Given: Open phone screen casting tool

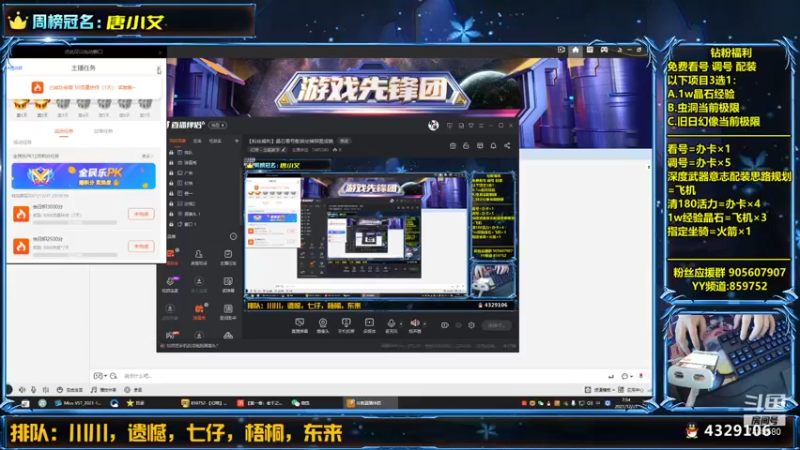Looking at the screenshot, I should [346, 326].
